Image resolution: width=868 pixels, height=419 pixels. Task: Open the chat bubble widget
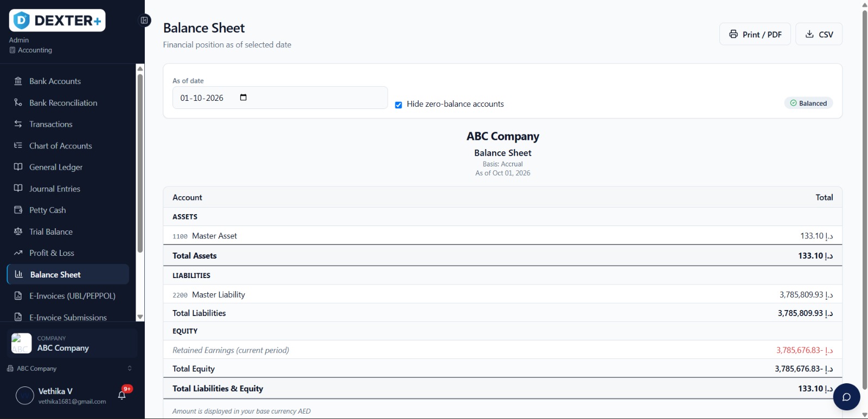(846, 397)
